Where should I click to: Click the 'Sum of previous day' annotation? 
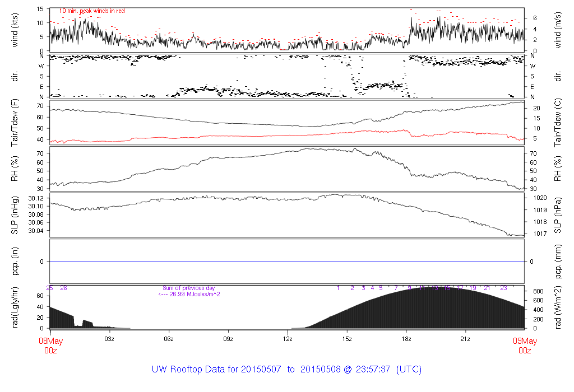(x=188, y=288)
